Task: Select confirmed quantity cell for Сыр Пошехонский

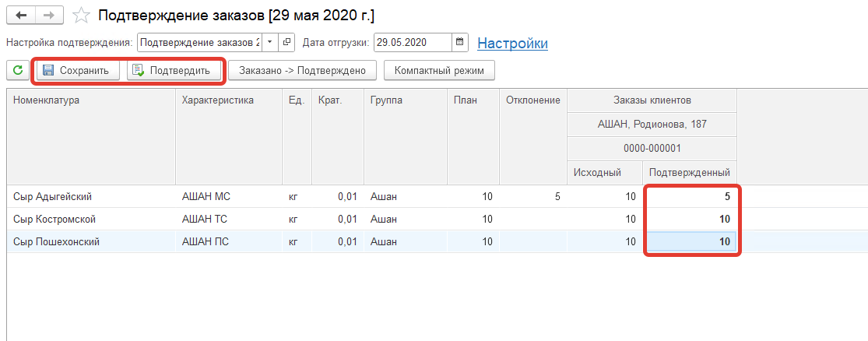Action: (691, 242)
